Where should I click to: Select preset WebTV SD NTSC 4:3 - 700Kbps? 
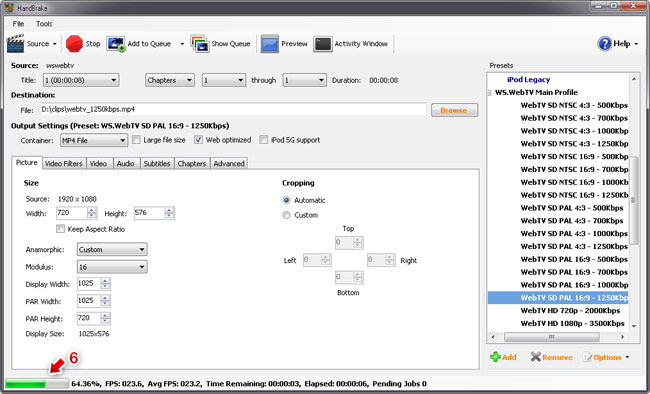tap(574, 118)
